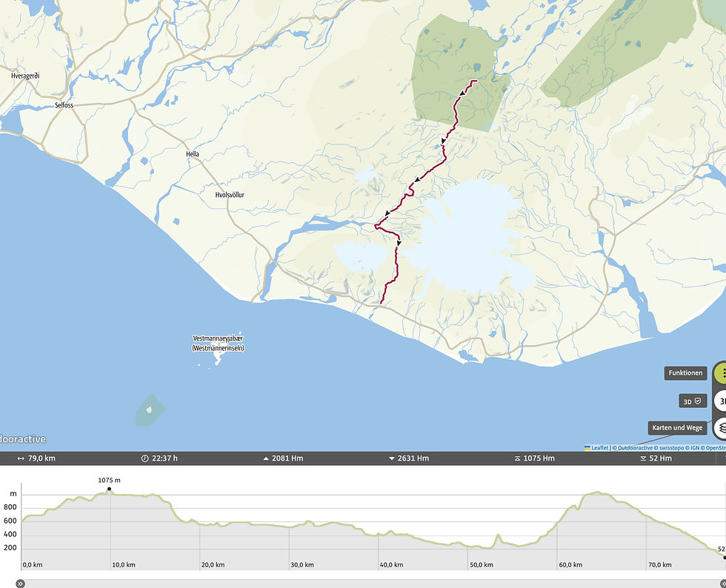Click the 10,0 km label on the profile axis
This screenshot has height=588, width=726.
click(x=124, y=565)
